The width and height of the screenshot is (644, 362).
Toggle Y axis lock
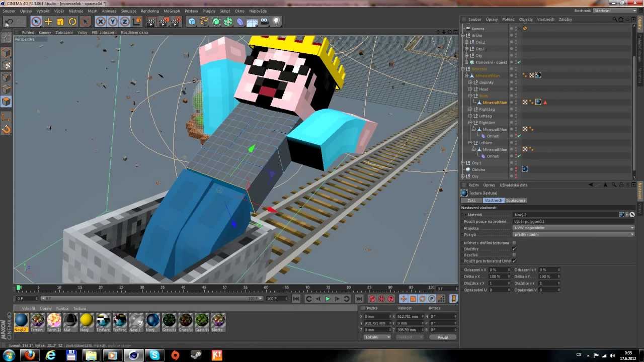pyautogui.click(x=113, y=22)
